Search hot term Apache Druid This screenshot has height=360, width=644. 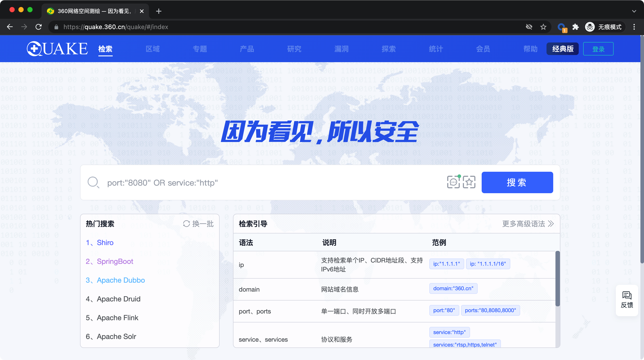click(x=113, y=299)
